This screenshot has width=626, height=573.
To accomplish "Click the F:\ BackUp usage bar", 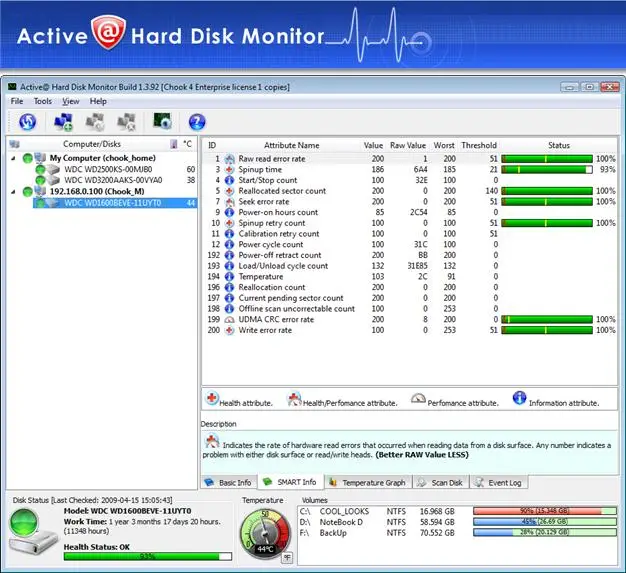I will click(545, 533).
